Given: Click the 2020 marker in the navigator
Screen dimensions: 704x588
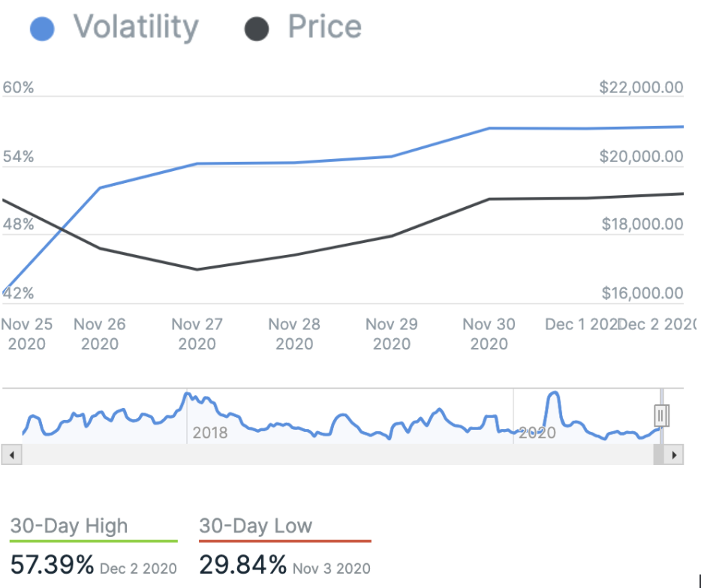Looking at the screenshot, I should pos(537,433).
